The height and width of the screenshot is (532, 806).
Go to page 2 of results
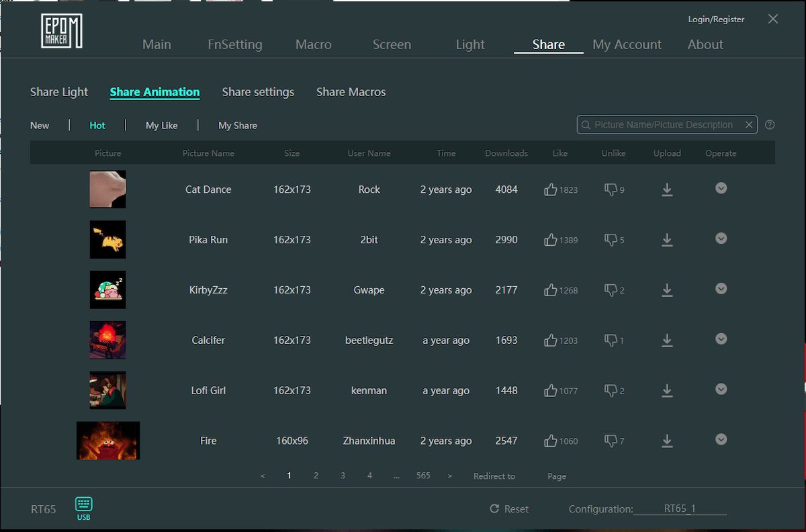[x=316, y=476]
